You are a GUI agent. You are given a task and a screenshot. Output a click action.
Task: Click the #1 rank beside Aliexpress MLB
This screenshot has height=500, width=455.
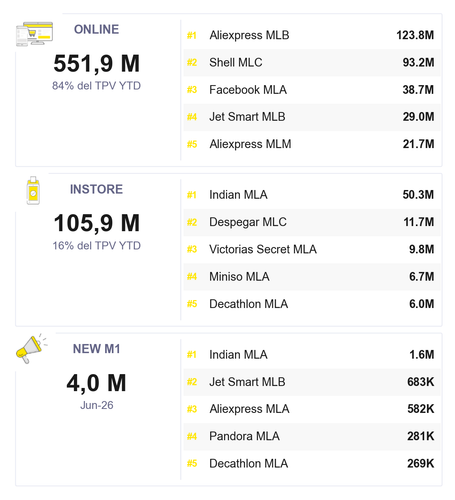click(192, 35)
